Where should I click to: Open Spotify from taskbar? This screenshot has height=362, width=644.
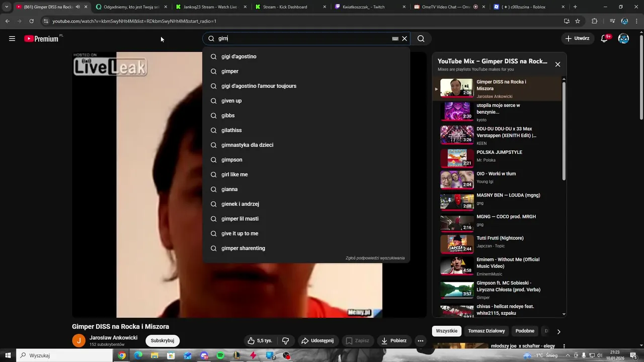(x=220, y=355)
